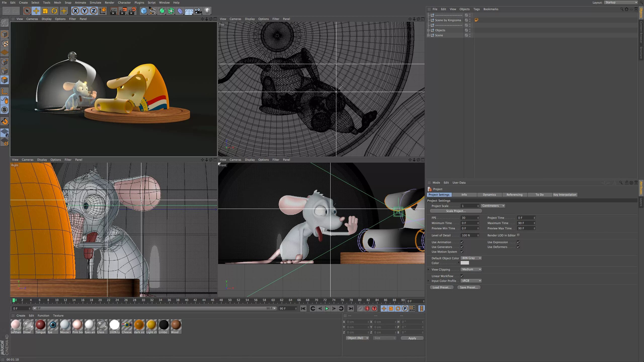Select the Move tool in toolbar

[36, 11]
